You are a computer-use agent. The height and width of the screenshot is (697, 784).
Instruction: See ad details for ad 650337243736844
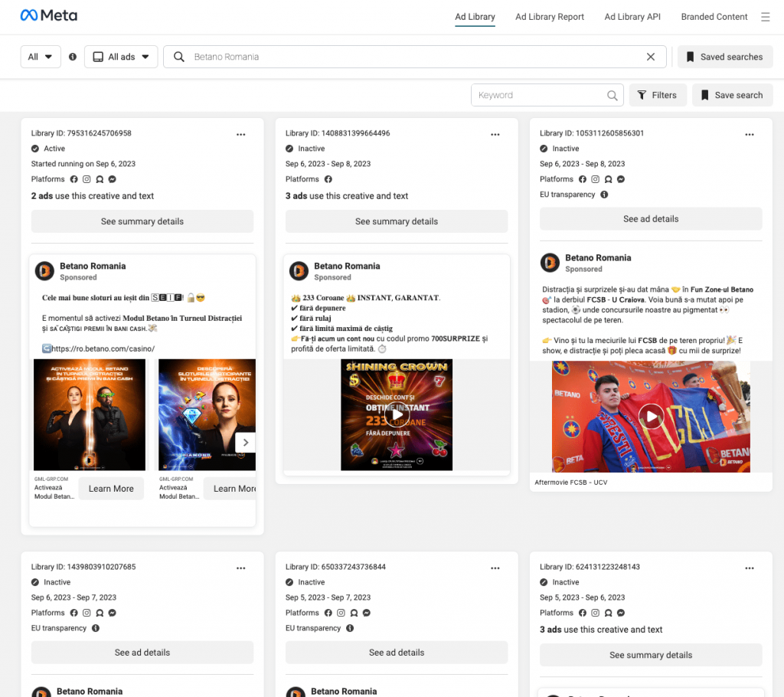tap(397, 653)
